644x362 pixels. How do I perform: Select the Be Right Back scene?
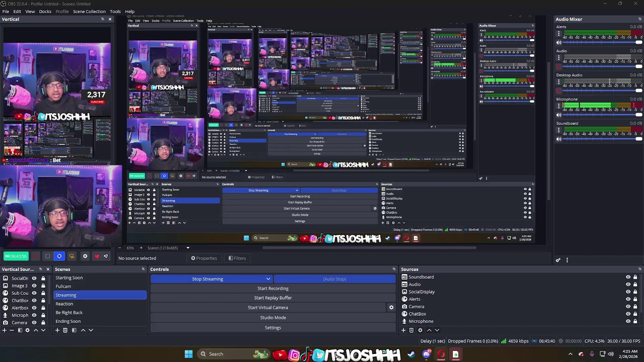click(x=100, y=313)
